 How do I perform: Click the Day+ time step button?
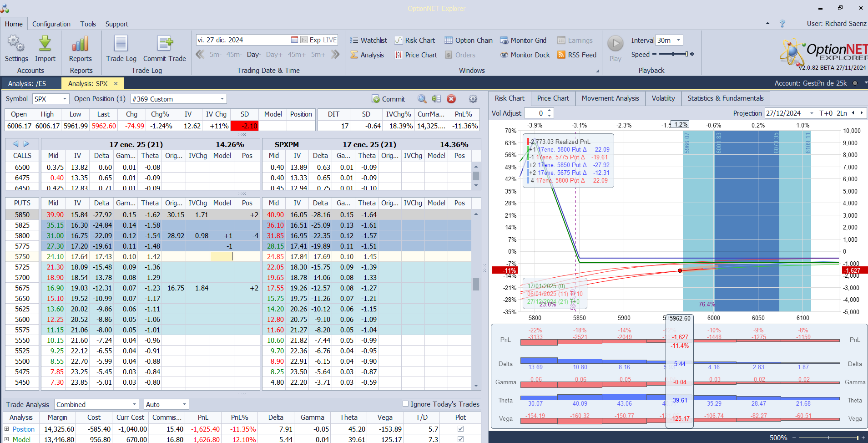[274, 55]
